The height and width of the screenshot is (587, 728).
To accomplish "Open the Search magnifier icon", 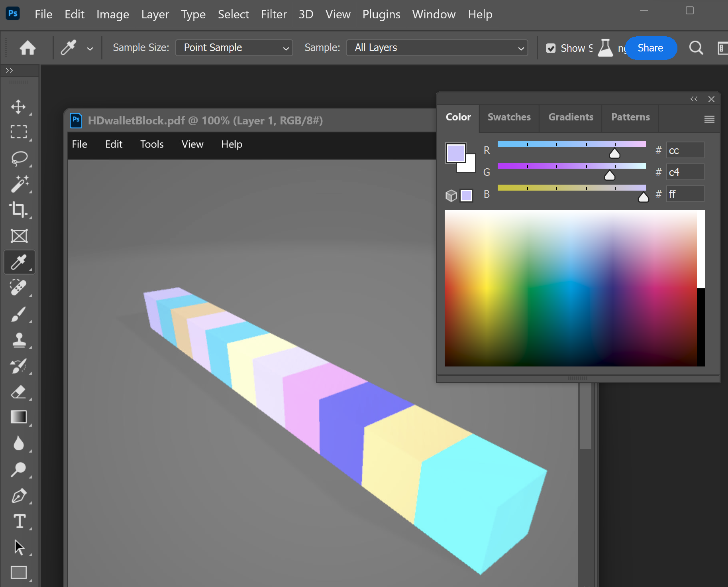I will pos(696,48).
